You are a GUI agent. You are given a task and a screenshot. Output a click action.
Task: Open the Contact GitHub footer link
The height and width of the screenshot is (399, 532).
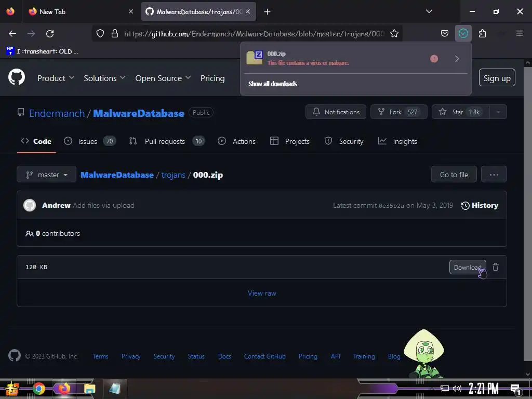(x=264, y=356)
